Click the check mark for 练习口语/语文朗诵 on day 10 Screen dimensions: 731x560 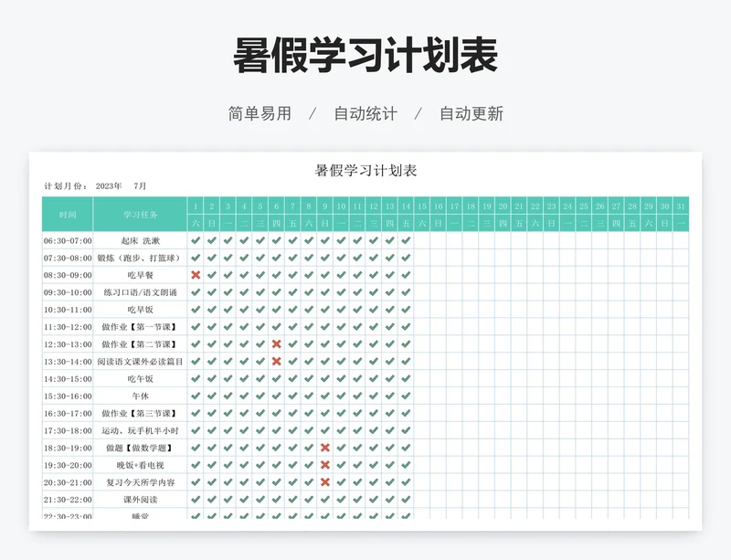tap(341, 292)
